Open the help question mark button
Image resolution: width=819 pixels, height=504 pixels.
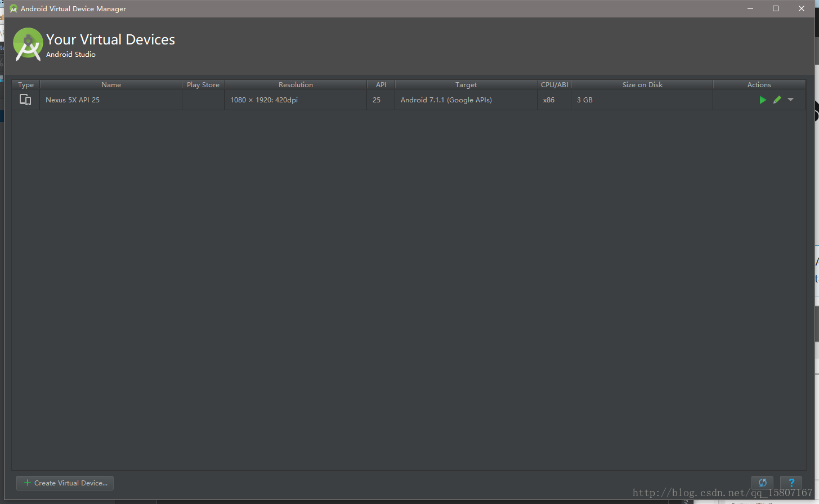791,483
